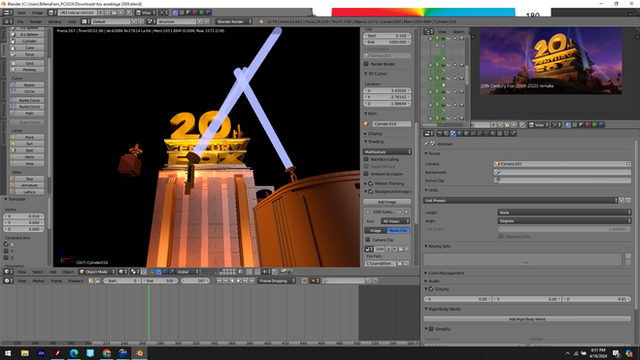Toggle the Ambient Occlusion checkbox
Screen dimensions: 640x360
point(366,174)
